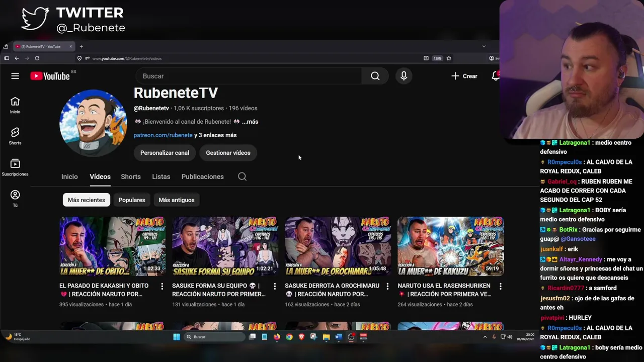Open Brave browser from the taskbar
644x362 pixels.
coord(301,337)
